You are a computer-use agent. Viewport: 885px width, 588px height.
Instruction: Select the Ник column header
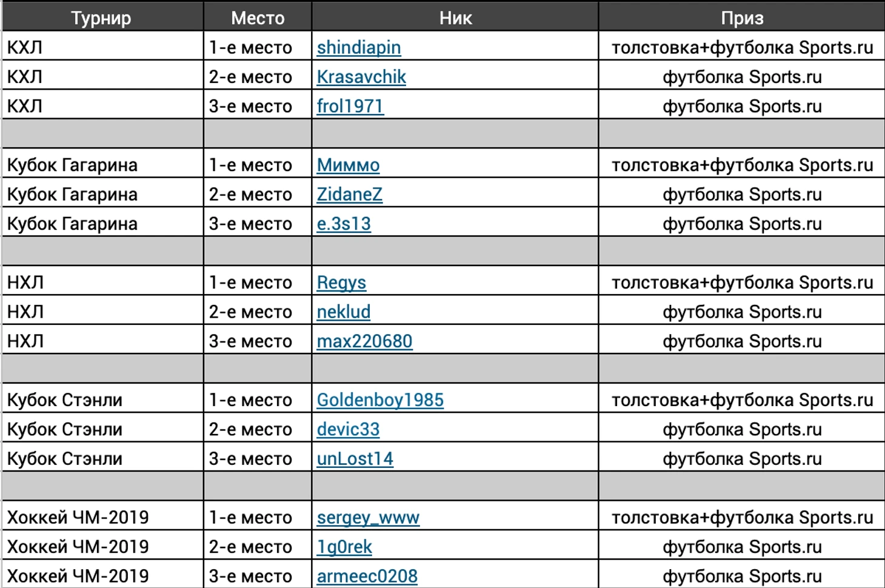pyautogui.click(x=455, y=16)
